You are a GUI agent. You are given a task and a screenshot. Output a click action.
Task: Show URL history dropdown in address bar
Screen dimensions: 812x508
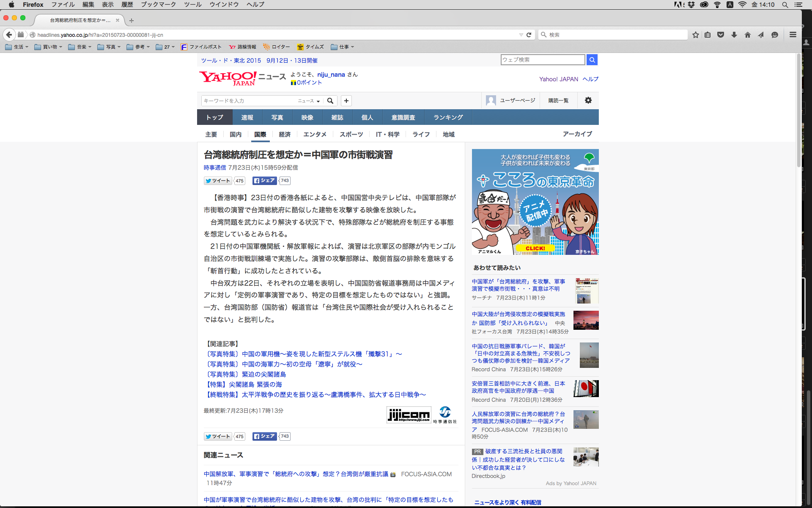tap(521, 35)
